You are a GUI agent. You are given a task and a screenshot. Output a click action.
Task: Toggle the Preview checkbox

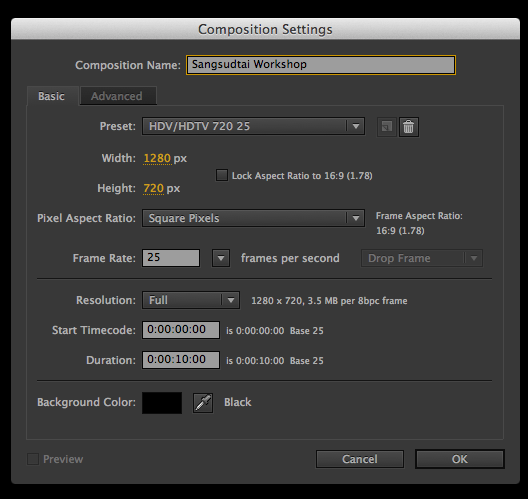tap(33, 459)
